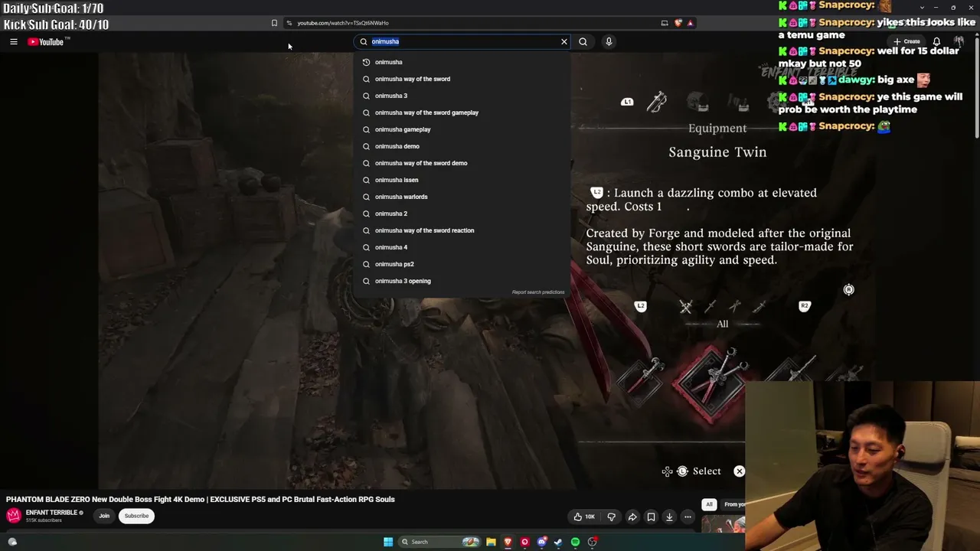Open Brave browser from the taskbar
This screenshot has height=551, width=980.
pyautogui.click(x=508, y=542)
